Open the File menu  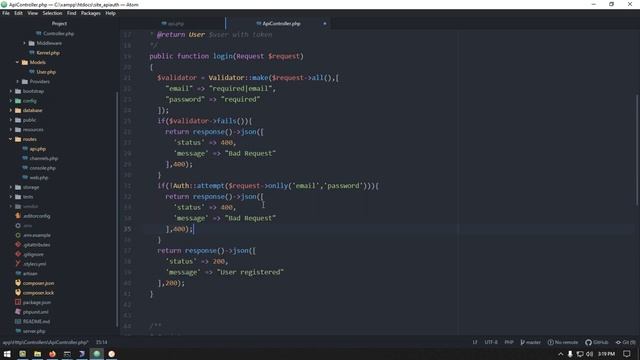6,13
